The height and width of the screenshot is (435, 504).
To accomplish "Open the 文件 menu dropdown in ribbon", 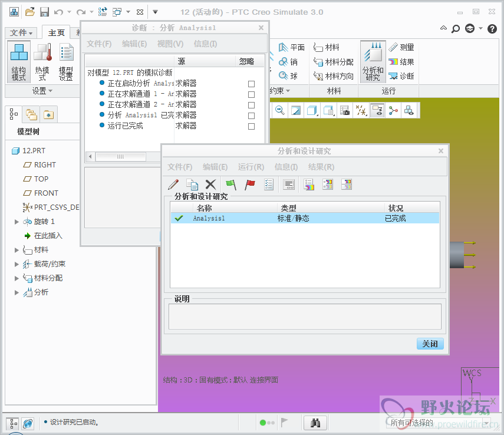I will 21,33.
